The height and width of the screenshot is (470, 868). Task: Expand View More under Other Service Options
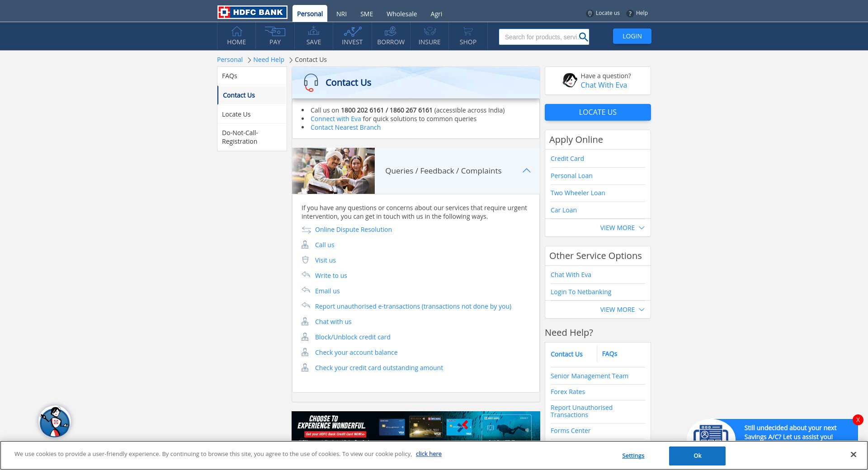click(x=622, y=310)
